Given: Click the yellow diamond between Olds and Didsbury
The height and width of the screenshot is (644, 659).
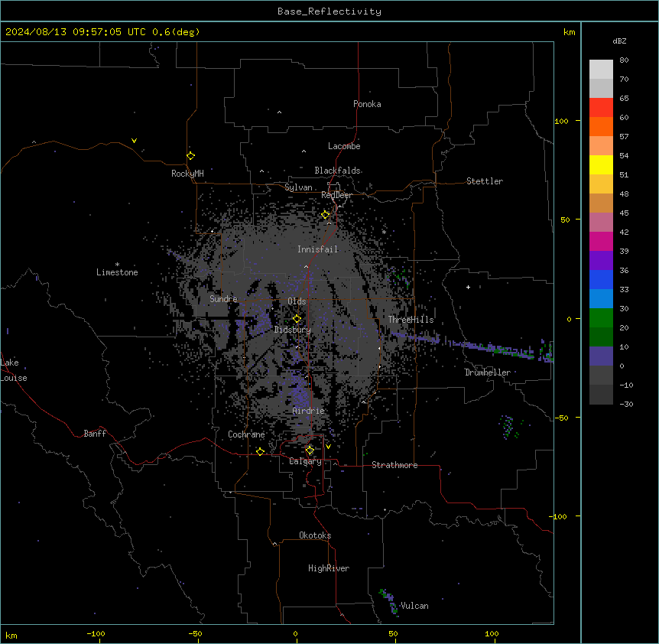Looking at the screenshot, I should pos(297,319).
